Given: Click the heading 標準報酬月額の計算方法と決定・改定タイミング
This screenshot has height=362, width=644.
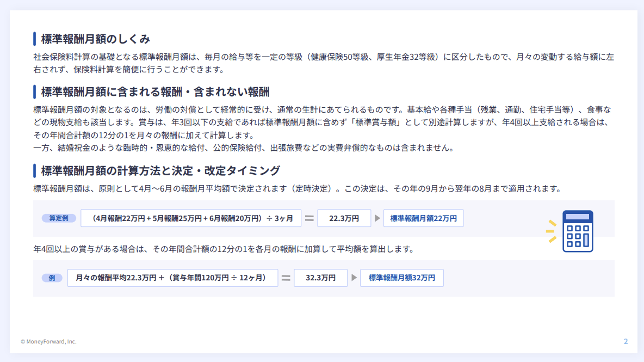Looking at the screenshot, I should [160, 171].
